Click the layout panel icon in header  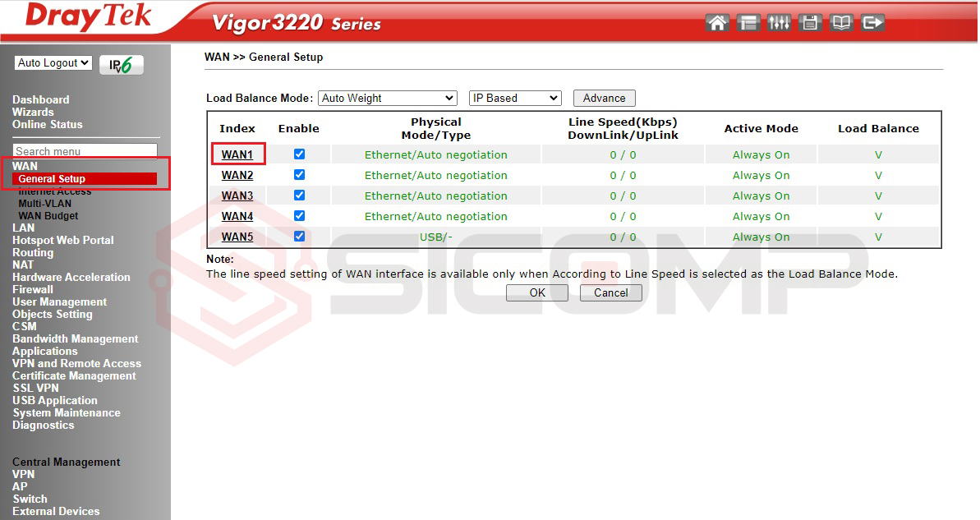[748, 23]
